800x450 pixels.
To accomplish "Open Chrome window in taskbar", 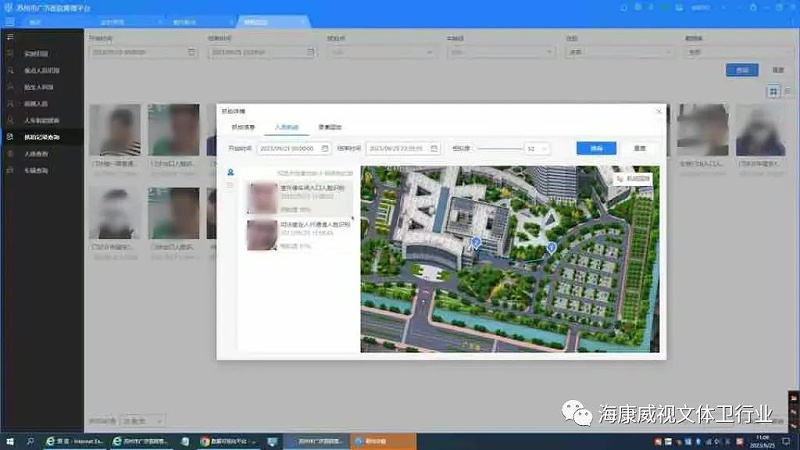I will tap(229, 441).
